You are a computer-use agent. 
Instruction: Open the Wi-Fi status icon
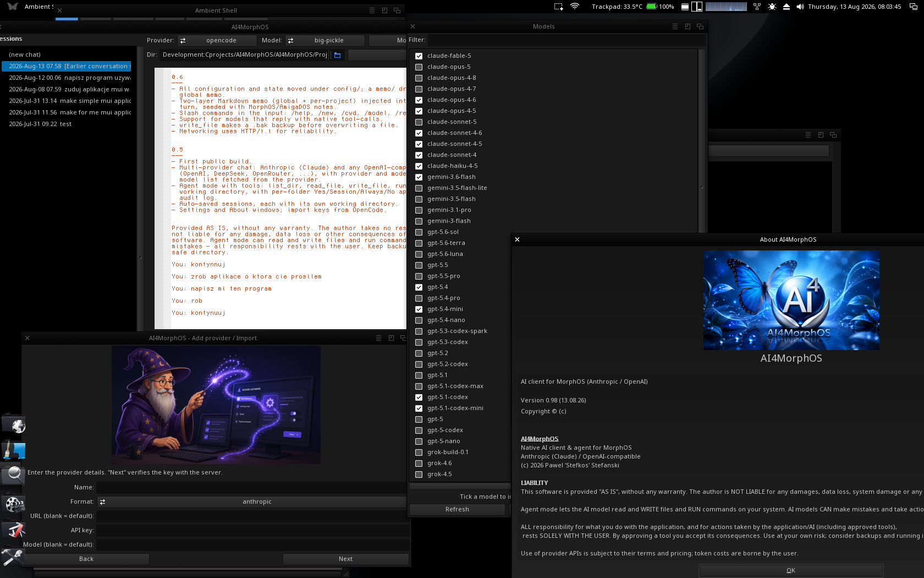(x=575, y=7)
